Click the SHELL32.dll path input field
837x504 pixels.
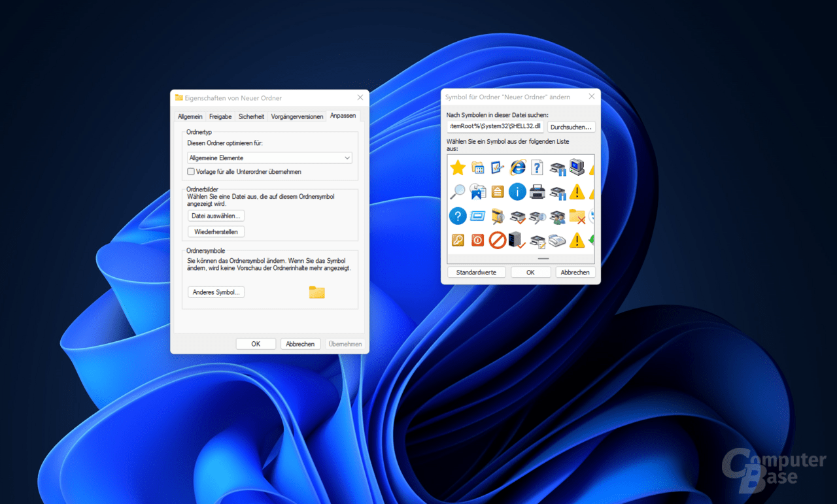click(x=495, y=126)
